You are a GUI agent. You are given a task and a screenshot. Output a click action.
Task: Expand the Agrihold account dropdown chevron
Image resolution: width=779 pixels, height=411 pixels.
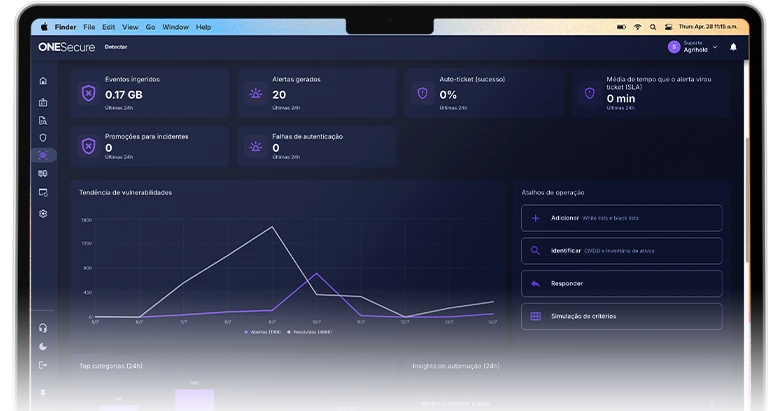[x=715, y=47]
